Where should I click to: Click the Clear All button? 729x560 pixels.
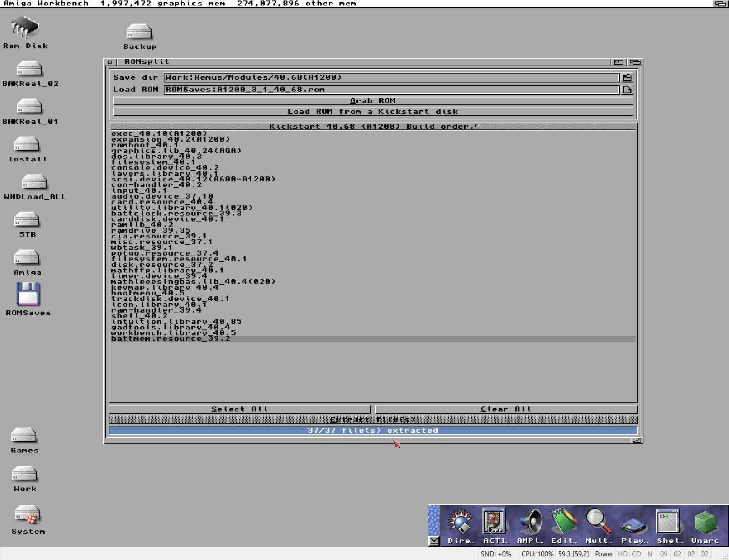[506, 409]
